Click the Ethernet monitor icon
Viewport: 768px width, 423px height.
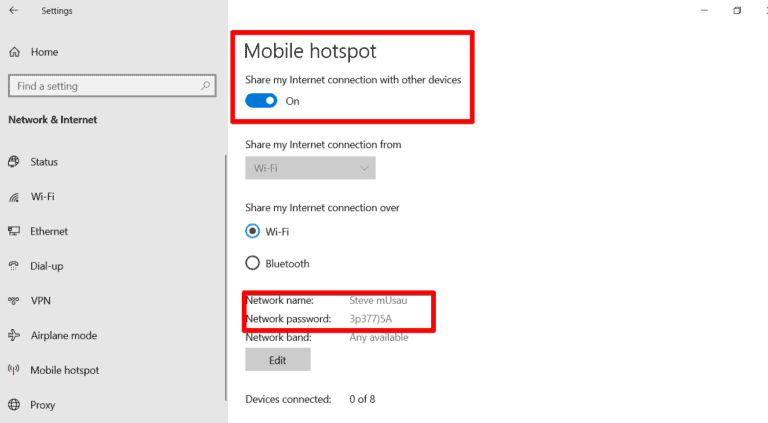point(14,231)
